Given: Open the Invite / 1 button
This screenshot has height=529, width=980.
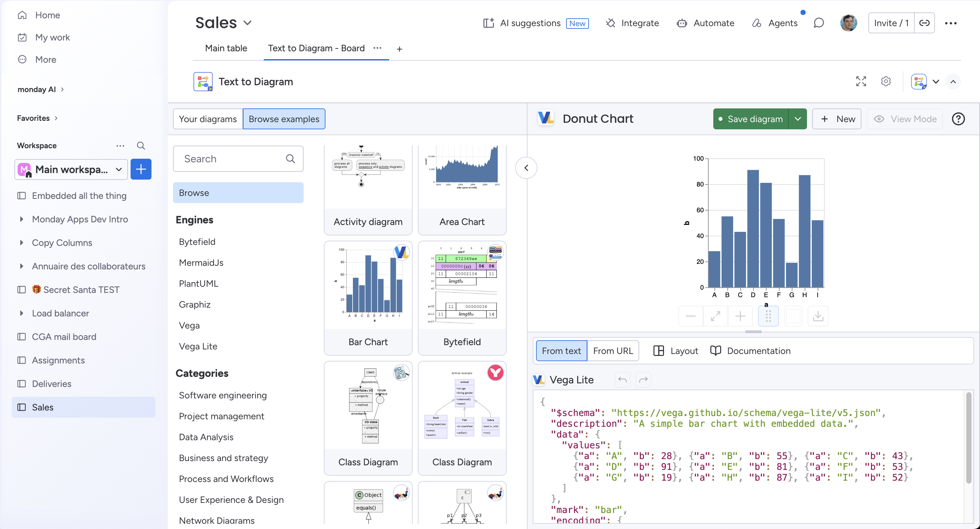Looking at the screenshot, I should (891, 23).
